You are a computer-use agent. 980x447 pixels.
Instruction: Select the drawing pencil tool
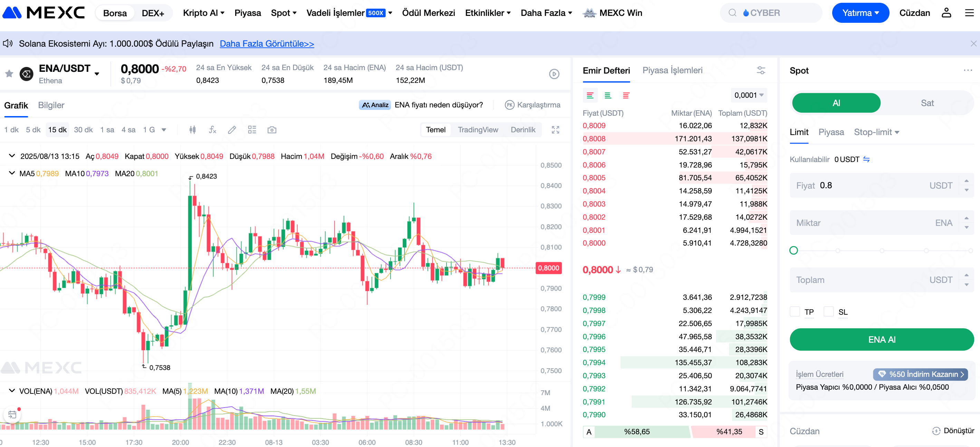(232, 130)
